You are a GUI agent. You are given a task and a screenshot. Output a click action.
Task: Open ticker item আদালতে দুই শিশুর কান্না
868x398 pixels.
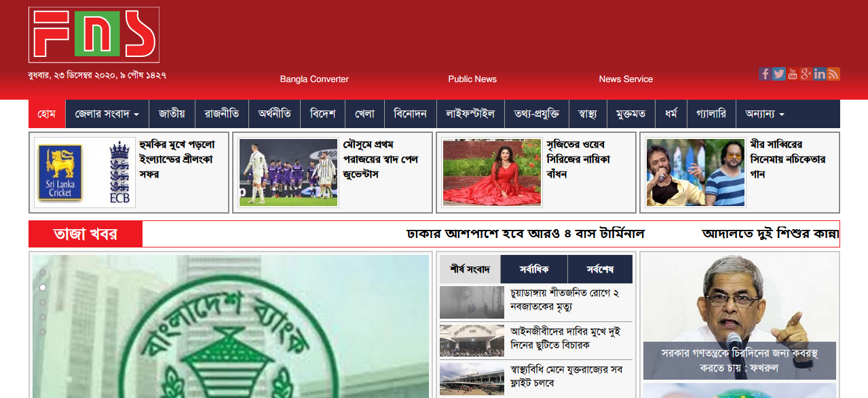click(x=770, y=234)
